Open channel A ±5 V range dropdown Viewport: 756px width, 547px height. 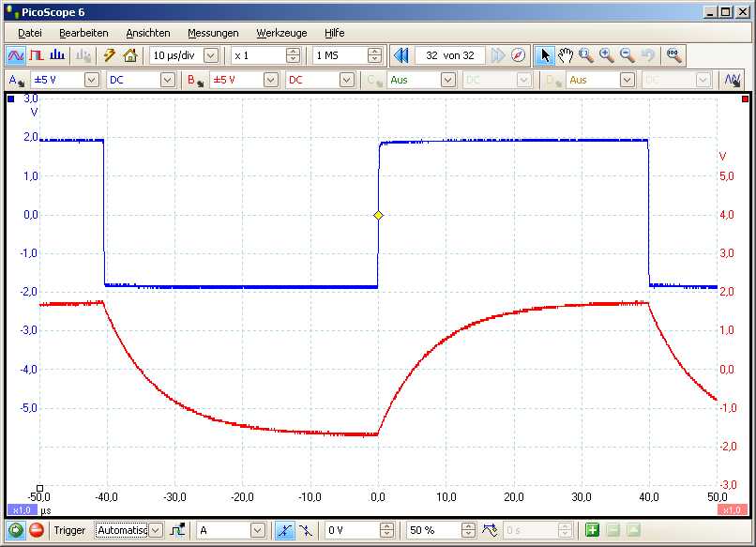click(92, 80)
